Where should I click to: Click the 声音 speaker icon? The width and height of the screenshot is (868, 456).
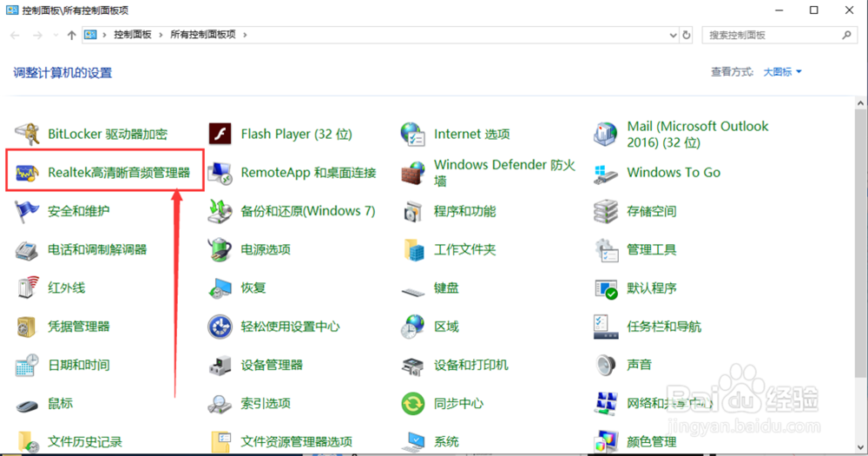[x=606, y=365]
